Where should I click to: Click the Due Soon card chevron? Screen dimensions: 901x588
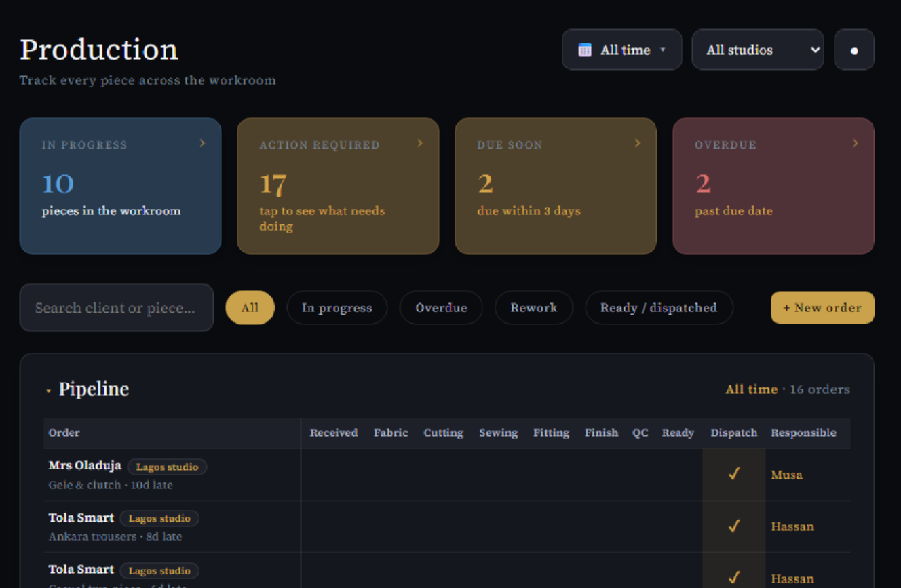coord(638,143)
